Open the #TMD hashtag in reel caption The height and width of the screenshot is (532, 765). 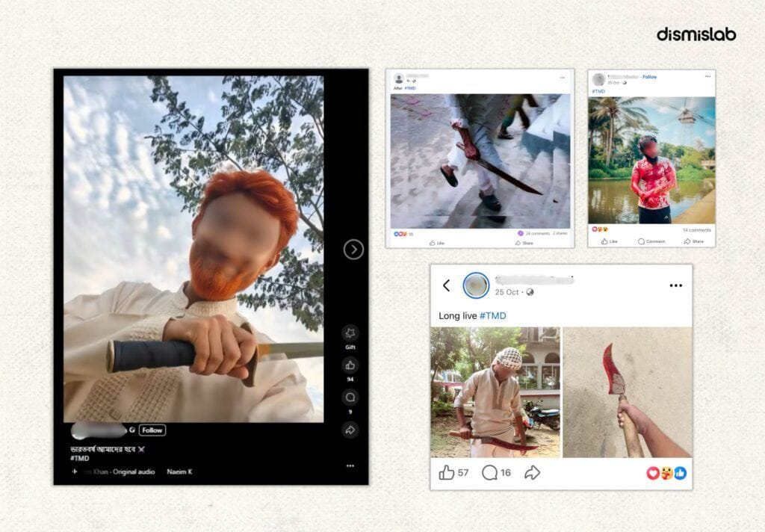(x=79, y=458)
